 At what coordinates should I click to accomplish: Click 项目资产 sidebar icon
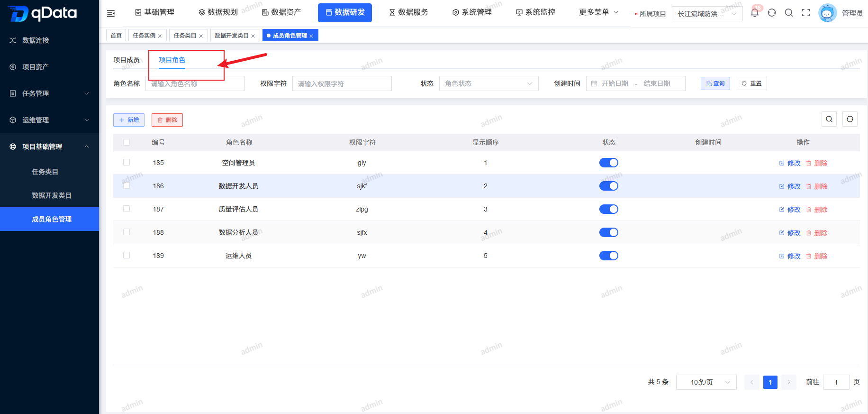pos(13,67)
